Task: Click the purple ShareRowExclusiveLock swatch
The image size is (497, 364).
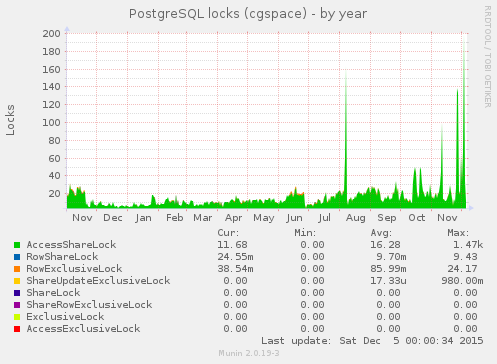Action: click(x=17, y=305)
